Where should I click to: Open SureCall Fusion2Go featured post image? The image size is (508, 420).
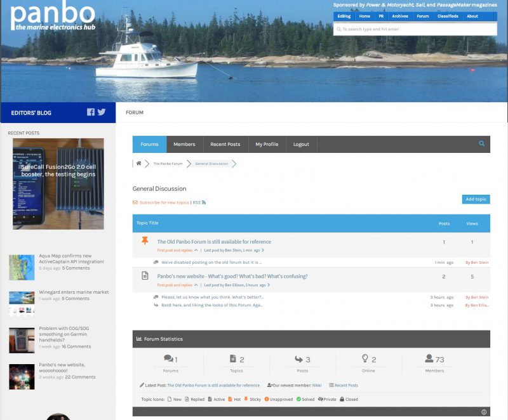click(58, 184)
